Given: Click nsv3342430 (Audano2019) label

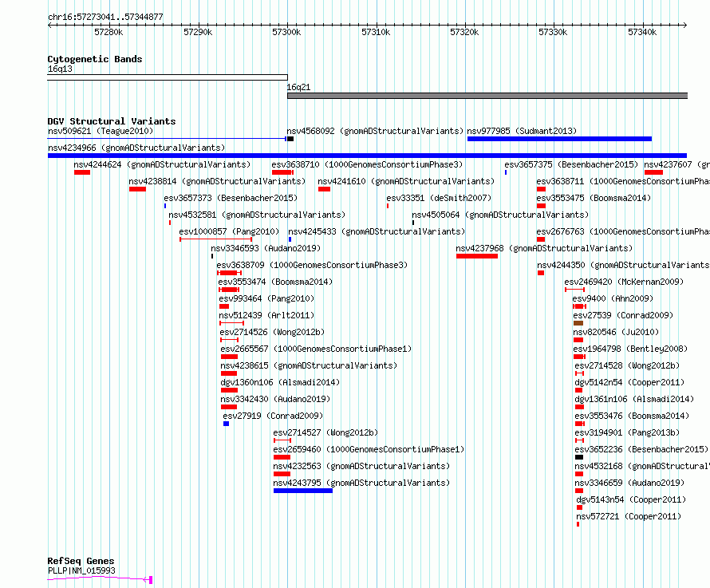Looking at the screenshot, I should point(275,399).
